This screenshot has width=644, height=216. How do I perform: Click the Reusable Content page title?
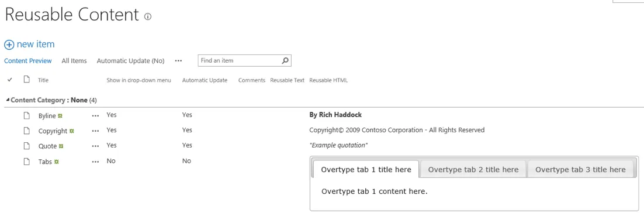(72, 15)
